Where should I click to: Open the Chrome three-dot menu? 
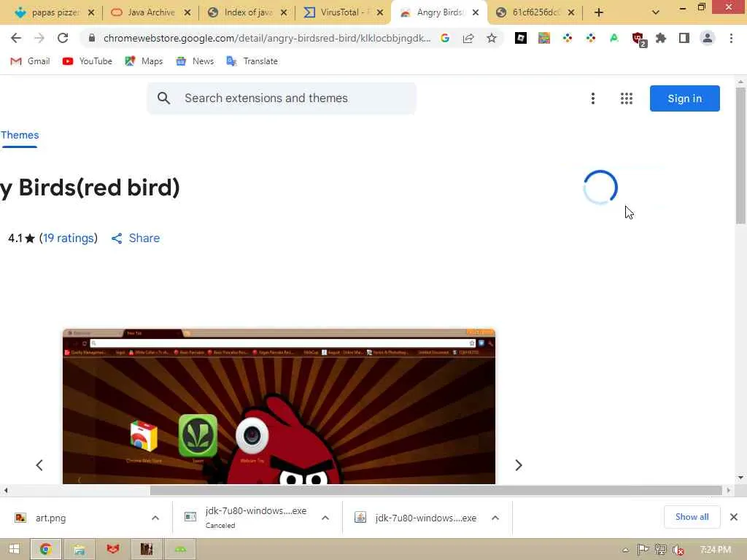click(x=731, y=38)
